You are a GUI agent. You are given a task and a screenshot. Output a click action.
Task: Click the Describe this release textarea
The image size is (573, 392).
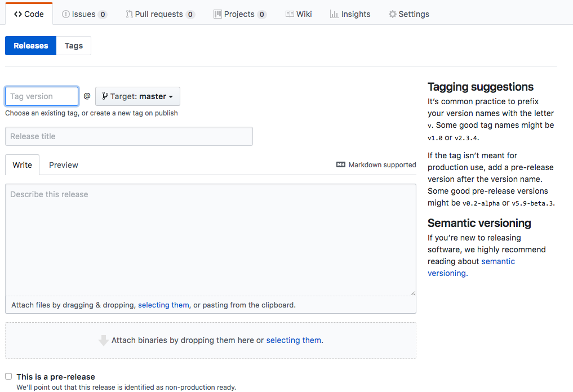point(211,240)
